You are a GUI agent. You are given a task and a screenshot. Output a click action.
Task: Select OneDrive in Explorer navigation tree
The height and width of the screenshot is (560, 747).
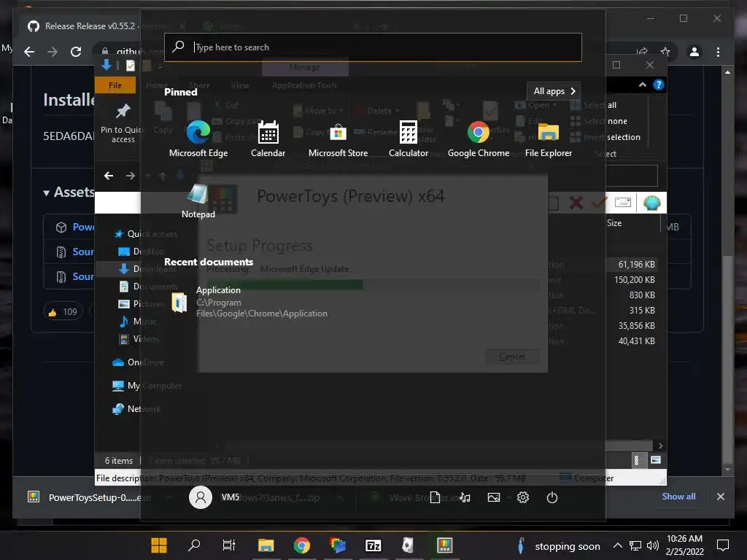(x=138, y=362)
